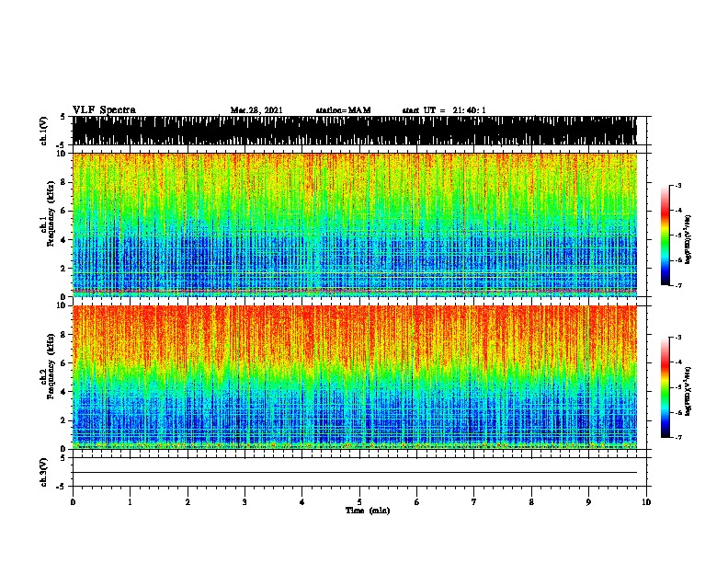Click the VLF Spectra title
Image resolution: width=728 pixels, height=563 pixels.
[x=104, y=110]
